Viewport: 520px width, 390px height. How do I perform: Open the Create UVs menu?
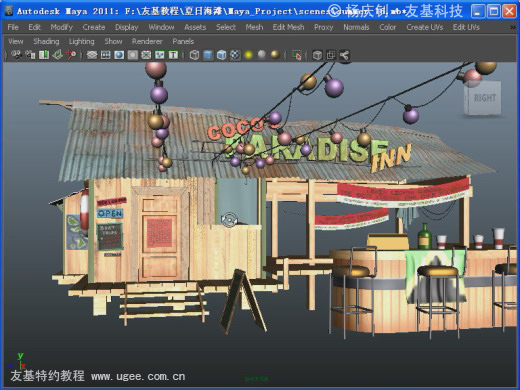[425, 27]
